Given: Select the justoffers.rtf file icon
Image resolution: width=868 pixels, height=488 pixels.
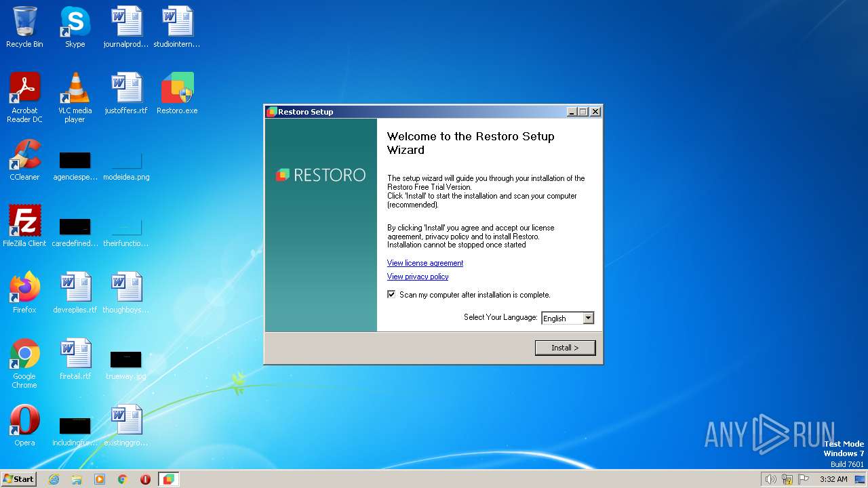Looking at the screenshot, I should click(126, 94).
